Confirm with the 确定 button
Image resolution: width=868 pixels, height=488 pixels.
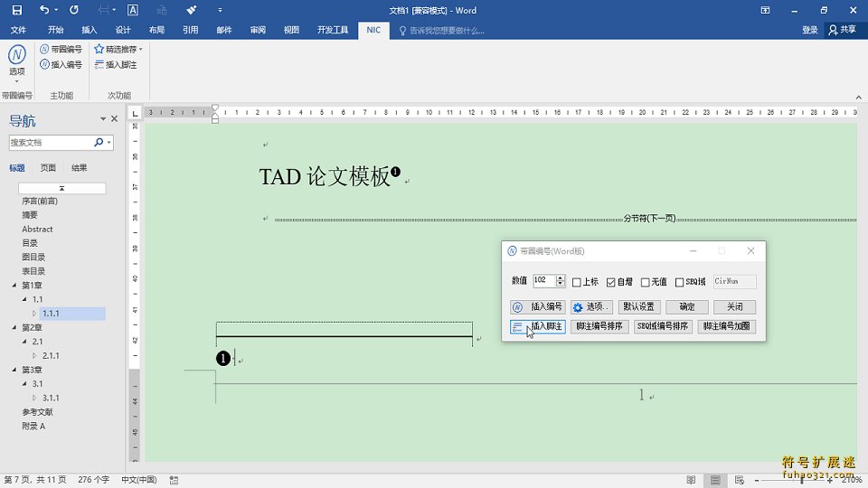(x=687, y=306)
